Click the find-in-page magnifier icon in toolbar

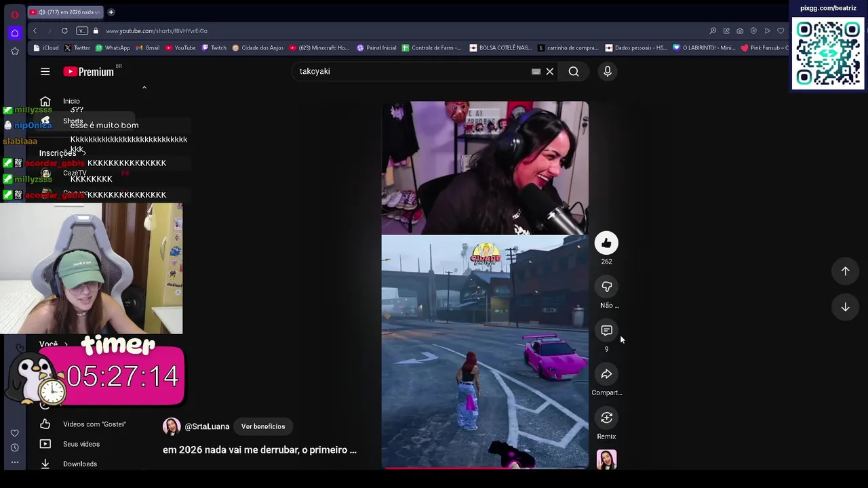coord(713,30)
